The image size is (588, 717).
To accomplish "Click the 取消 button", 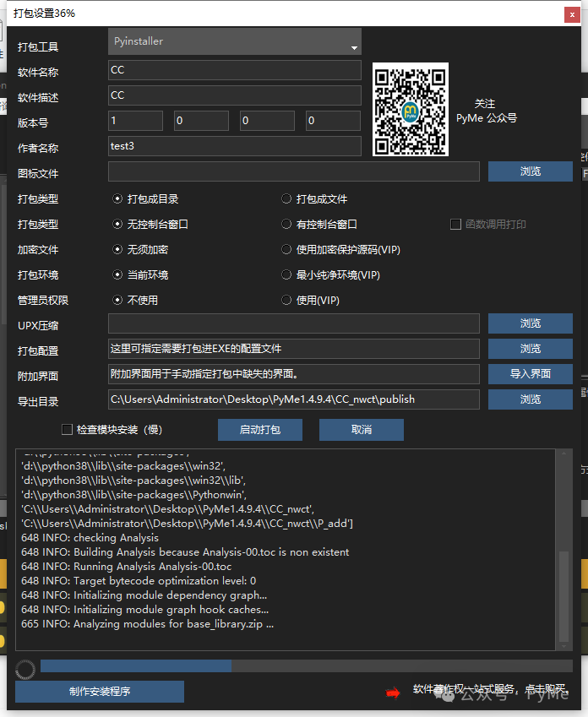I will pyautogui.click(x=361, y=430).
